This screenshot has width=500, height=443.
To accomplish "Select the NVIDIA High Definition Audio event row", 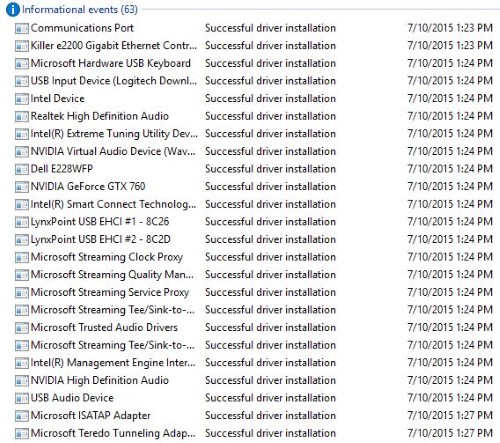I will click(x=253, y=381).
